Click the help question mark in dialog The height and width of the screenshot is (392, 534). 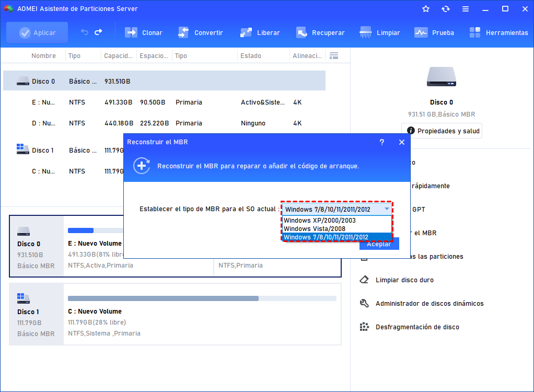[382, 142]
